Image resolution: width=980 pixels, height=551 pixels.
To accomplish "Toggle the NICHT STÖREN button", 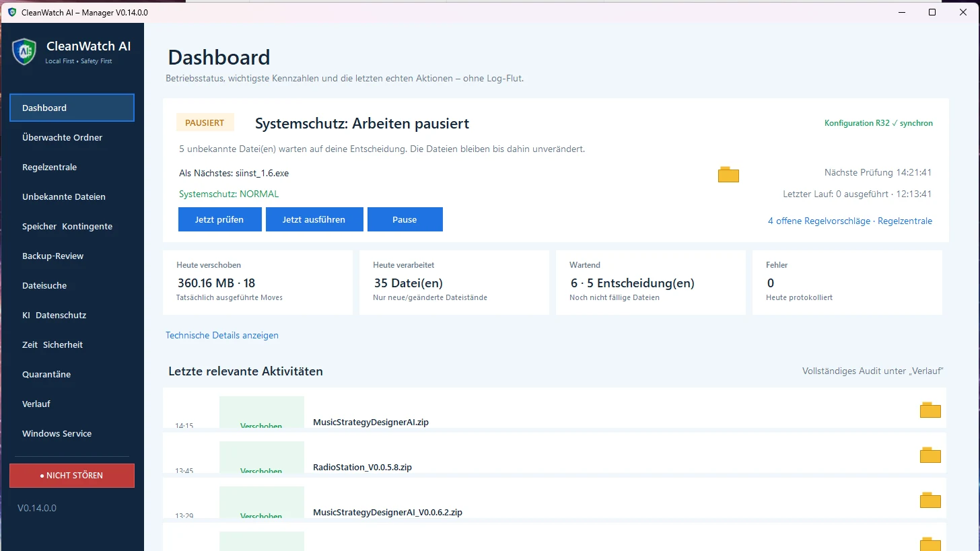I will tap(72, 475).
